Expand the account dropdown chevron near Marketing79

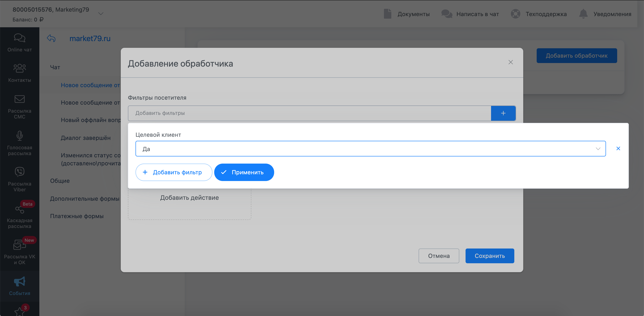101,14
